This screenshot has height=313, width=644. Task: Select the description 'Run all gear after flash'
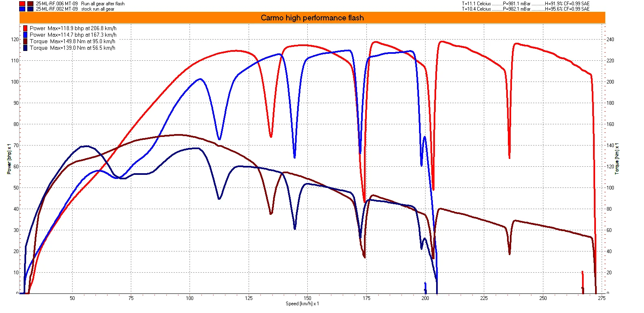coord(103,4)
